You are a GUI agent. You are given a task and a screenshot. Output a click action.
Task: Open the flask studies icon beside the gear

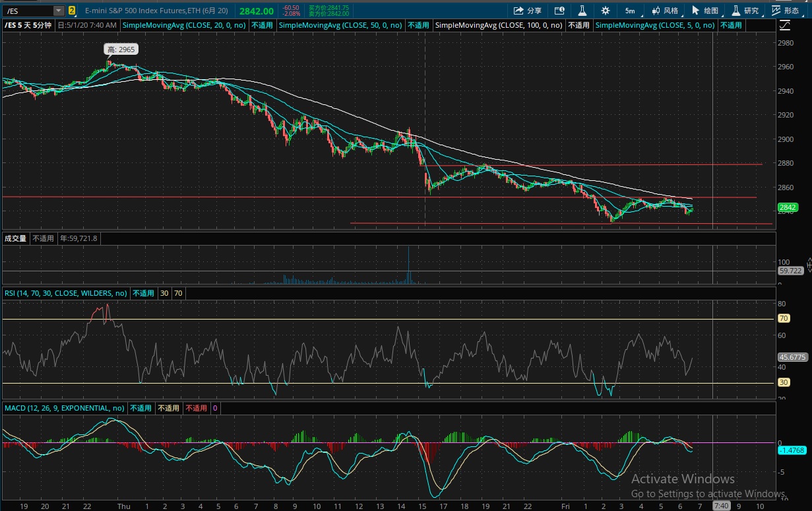582,11
